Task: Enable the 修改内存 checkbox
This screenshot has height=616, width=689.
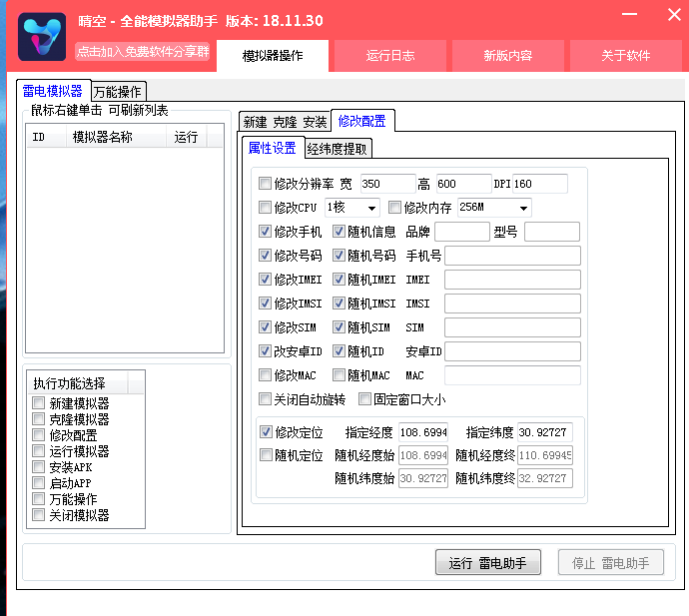Action: click(395, 207)
